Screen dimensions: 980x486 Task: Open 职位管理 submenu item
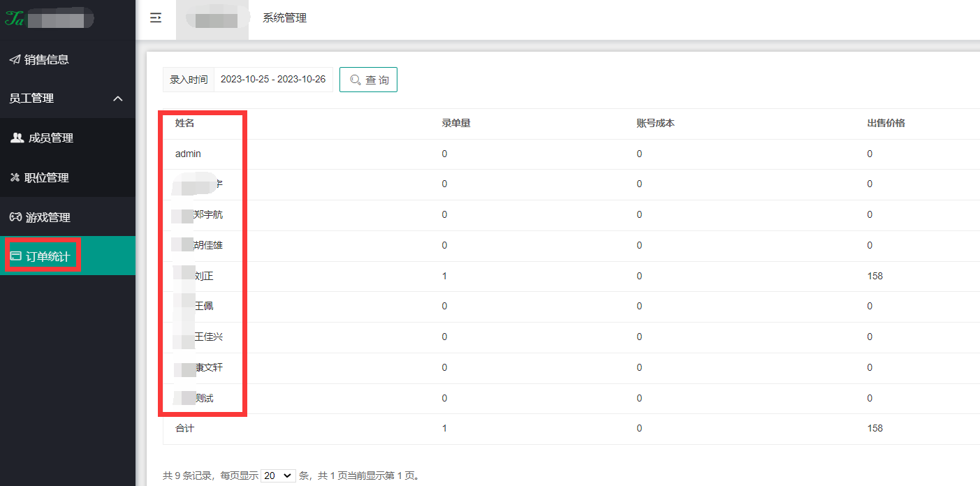(68, 177)
